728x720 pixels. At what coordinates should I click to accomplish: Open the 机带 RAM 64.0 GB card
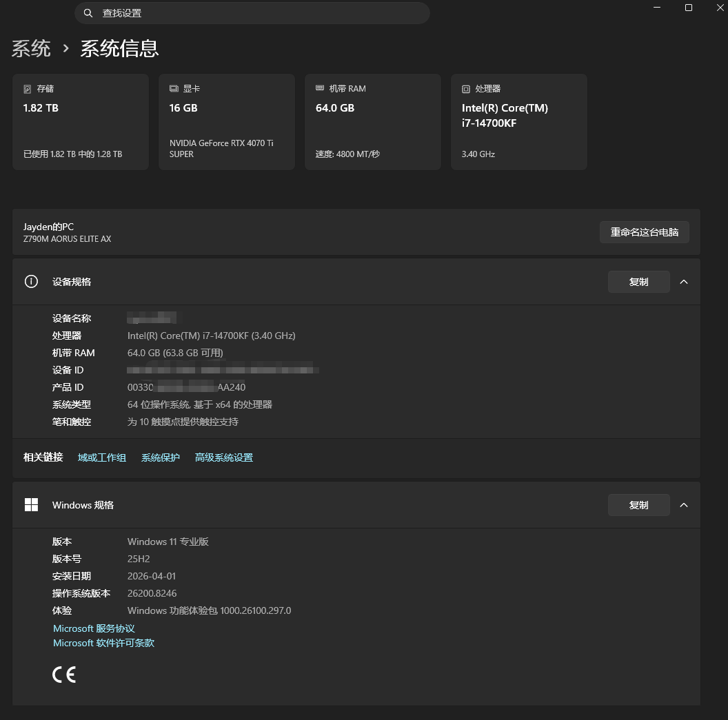(x=373, y=121)
